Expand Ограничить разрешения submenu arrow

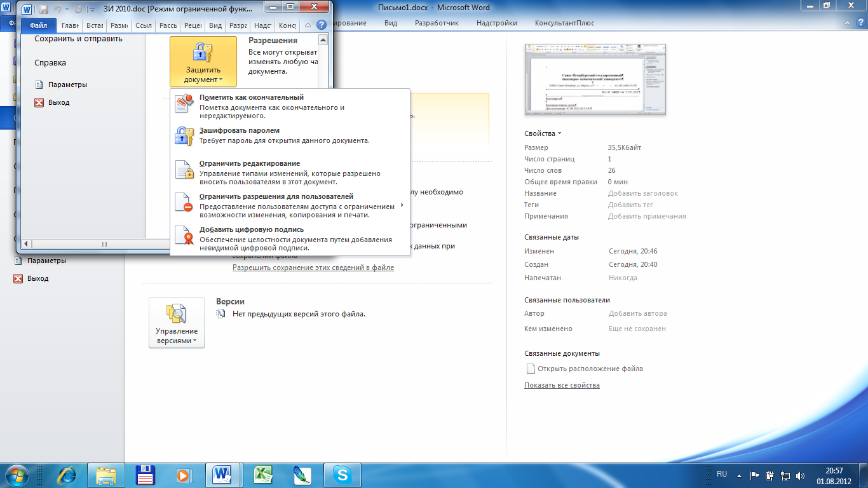(x=402, y=205)
